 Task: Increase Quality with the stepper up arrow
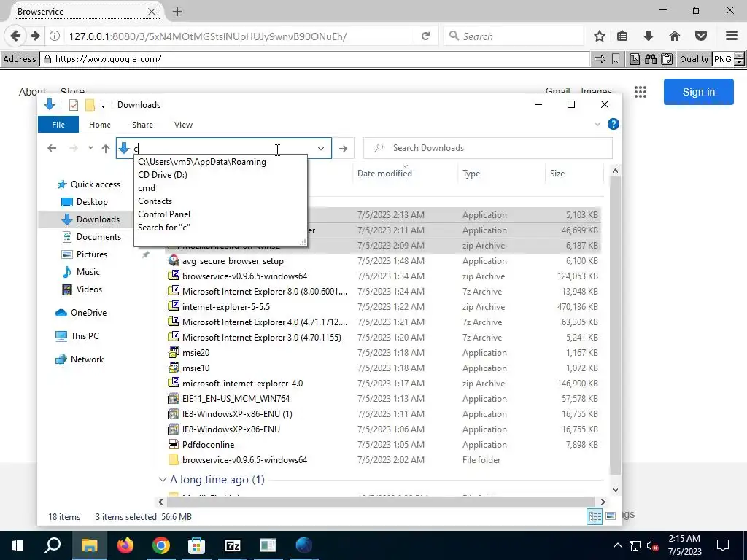point(739,55)
